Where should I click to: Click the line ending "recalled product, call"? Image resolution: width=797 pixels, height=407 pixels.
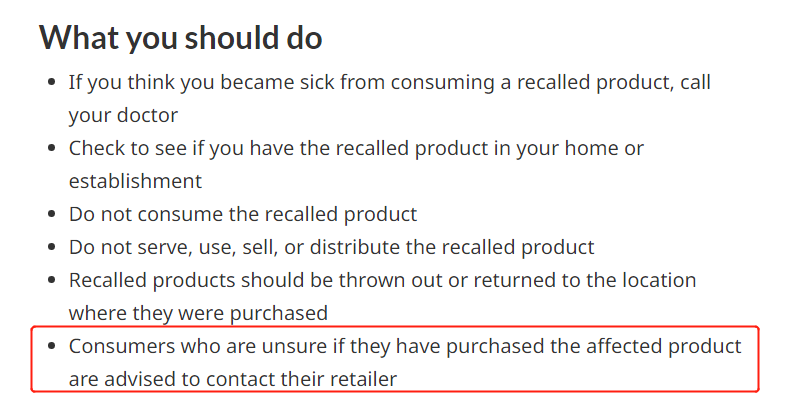[389, 83]
